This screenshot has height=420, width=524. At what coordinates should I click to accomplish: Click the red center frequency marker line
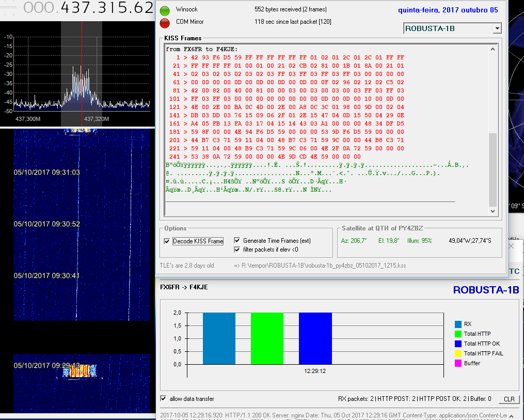[x=82, y=52]
